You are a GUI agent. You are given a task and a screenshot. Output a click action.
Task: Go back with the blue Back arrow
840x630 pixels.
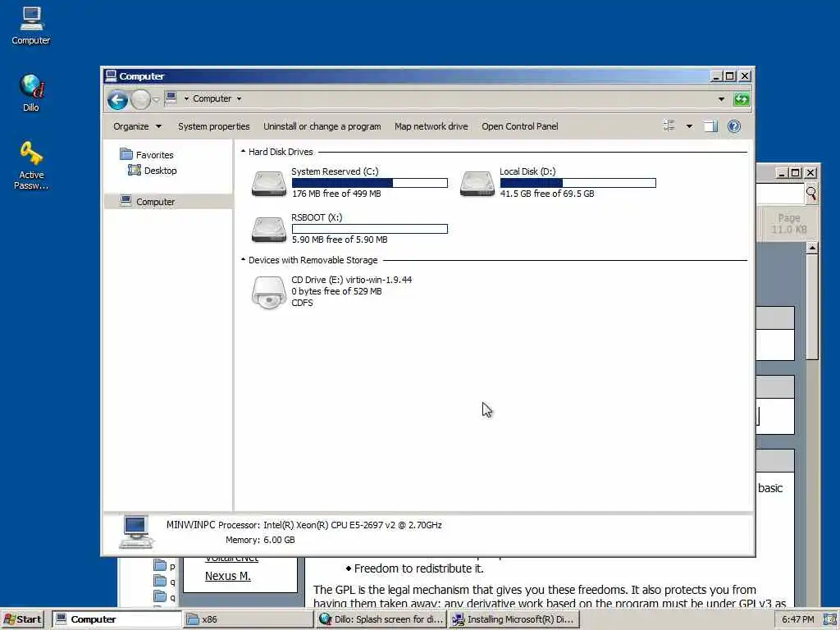[117, 99]
